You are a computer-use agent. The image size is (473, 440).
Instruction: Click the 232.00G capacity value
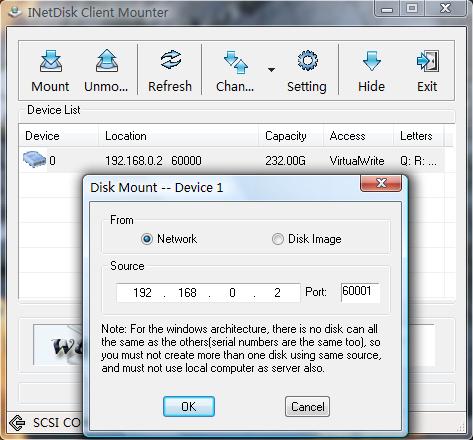coord(285,161)
